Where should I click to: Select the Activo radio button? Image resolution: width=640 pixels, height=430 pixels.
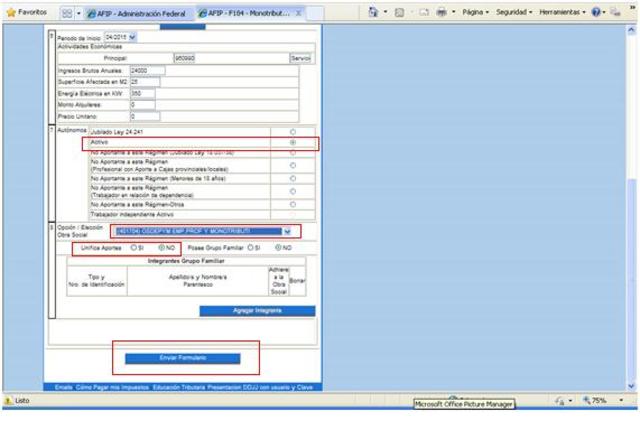(x=293, y=142)
